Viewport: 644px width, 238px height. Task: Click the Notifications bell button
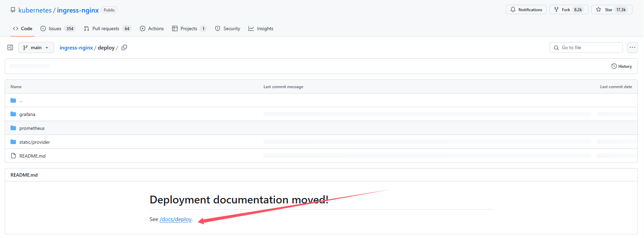tap(526, 10)
